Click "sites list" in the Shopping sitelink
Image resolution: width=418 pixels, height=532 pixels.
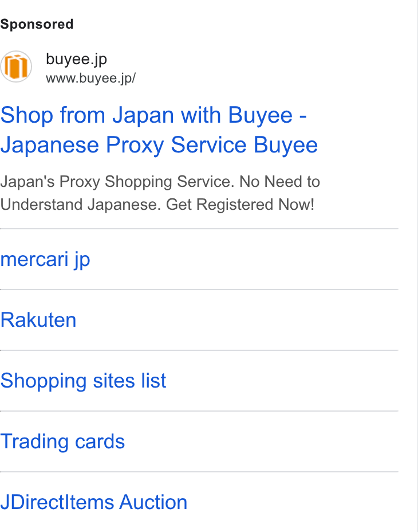pos(129,381)
